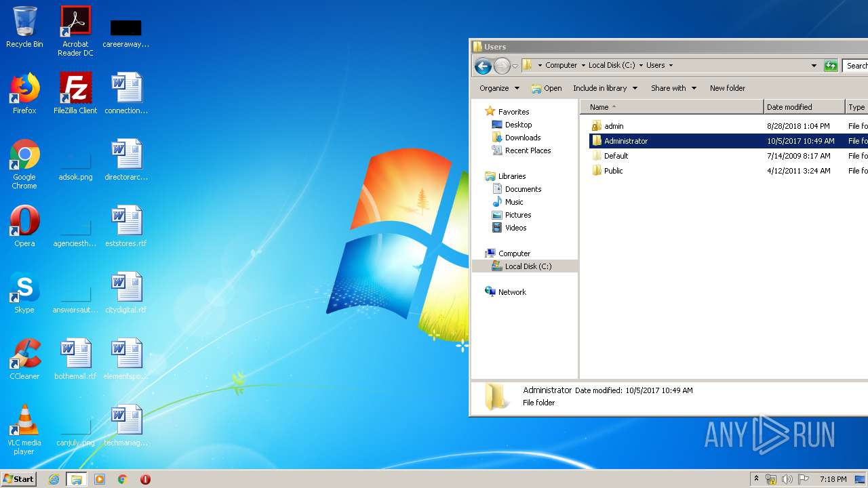Click the Open toolbar button

547,88
